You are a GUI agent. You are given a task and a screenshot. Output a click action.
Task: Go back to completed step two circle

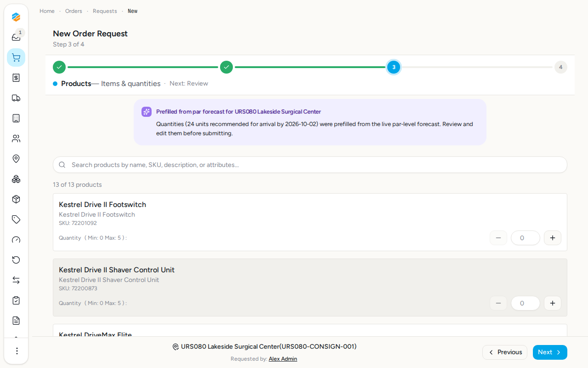[226, 67]
